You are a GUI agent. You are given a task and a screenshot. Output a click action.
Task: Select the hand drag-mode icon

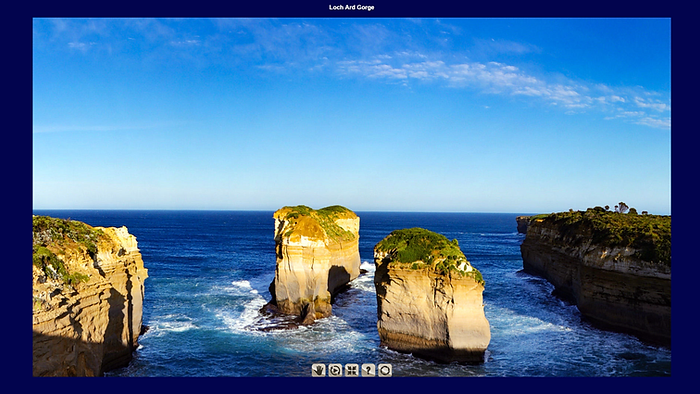point(318,370)
